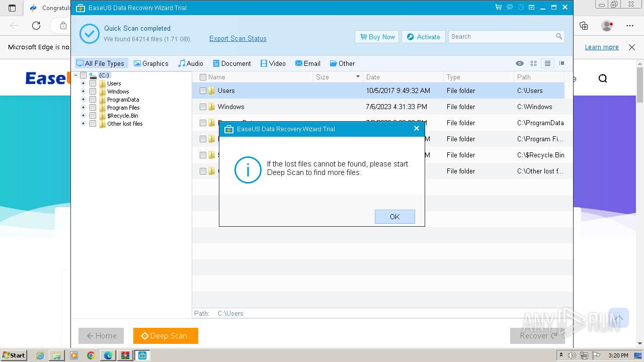Toggle the select-all checkbox beside Name header
Viewport: 644px width, 362px height.
click(203, 77)
